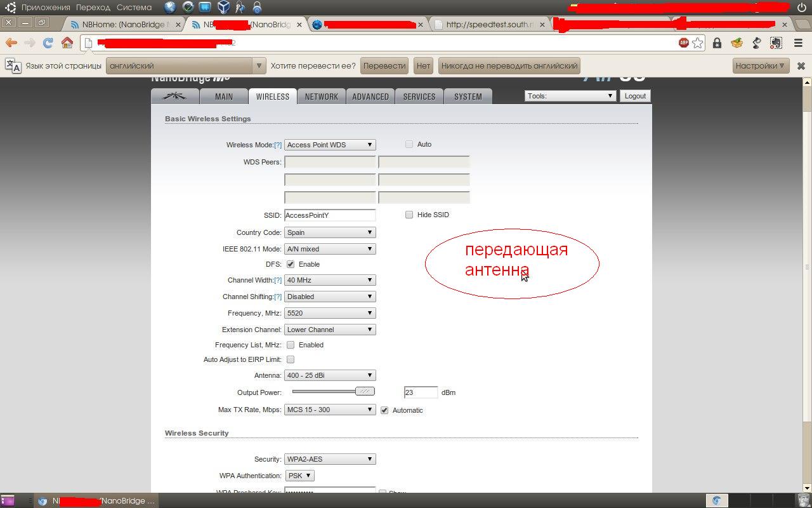Open the box-shaped extension icon
This screenshot has height=508, width=812.
(x=737, y=43)
